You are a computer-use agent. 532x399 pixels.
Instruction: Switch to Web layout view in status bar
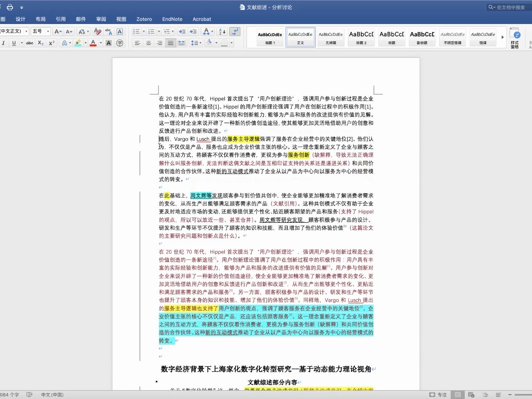point(471,395)
